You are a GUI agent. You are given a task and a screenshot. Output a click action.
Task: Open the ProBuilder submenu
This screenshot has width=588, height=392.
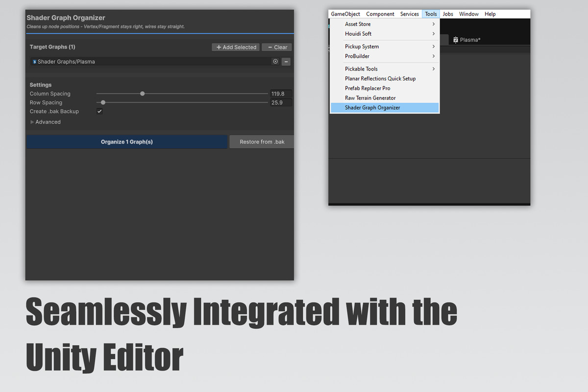[x=385, y=56]
